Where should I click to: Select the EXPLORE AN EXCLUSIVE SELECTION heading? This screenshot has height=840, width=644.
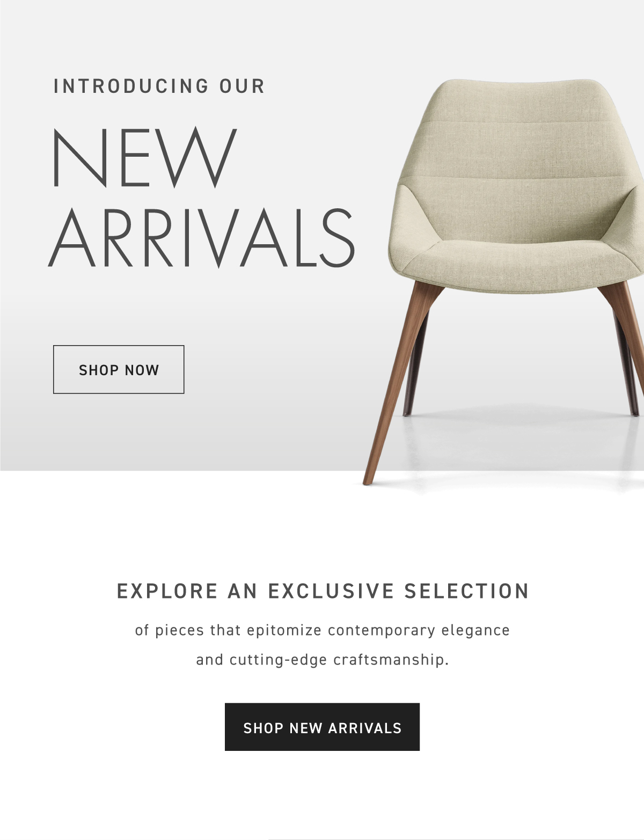[323, 591]
